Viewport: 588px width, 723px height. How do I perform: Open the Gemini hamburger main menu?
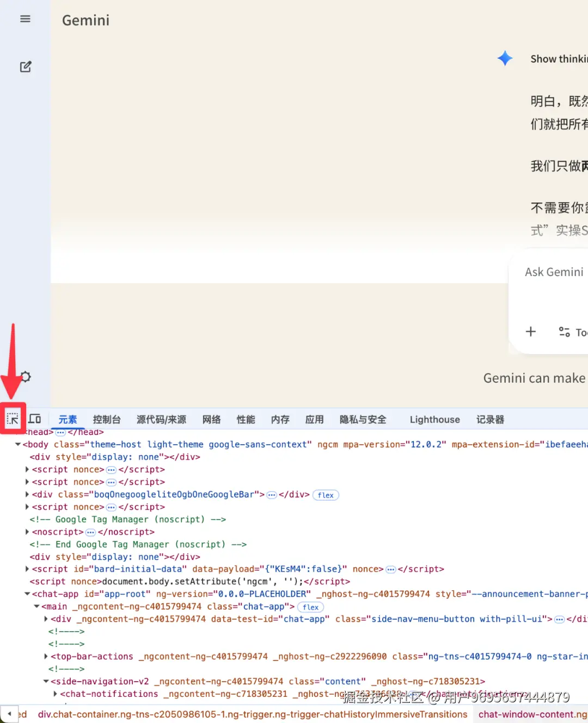(25, 19)
